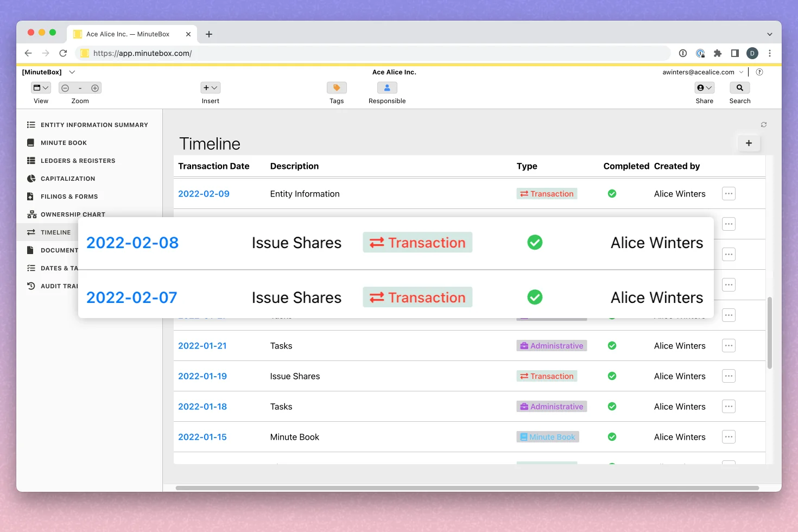Open the Share dropdown

(704, 88)
